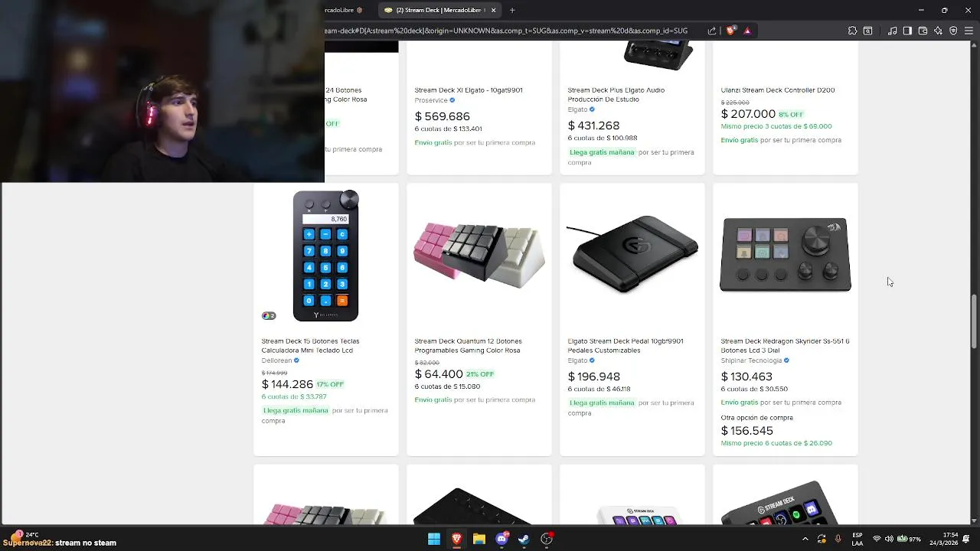Image resolution: width=980 pixels, height=551 pixels.
Task: Open Stream Deck Redragon Skyrider product title
Action: point(785,346)
